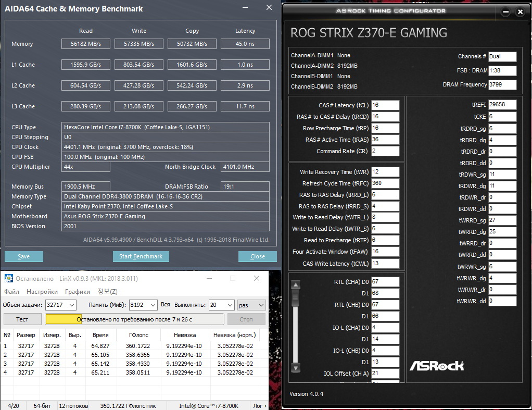Expand the Выполнять count dropdown
This screenshot has width=532, height=410.
click(230, 305)
